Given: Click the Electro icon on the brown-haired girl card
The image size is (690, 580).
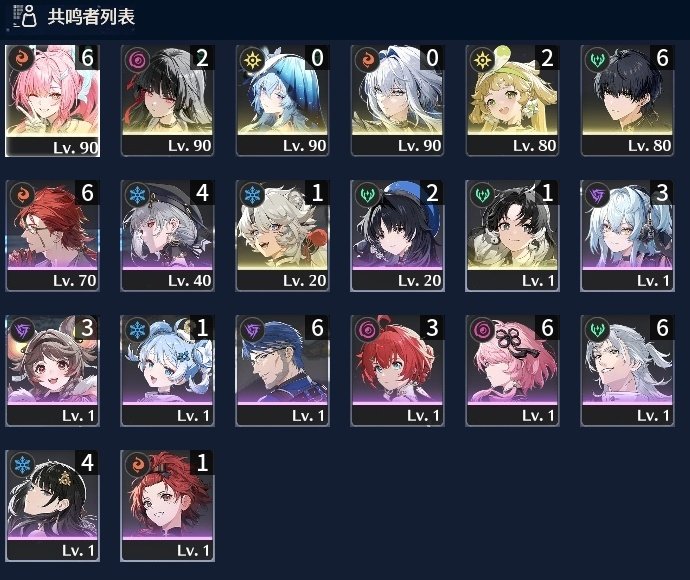Looking at the screenshot, I should click(x=22, y=330).
